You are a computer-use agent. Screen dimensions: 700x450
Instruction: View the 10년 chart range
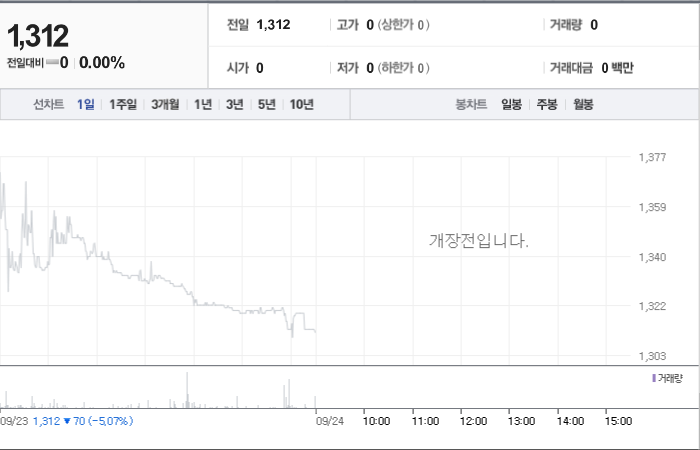click(x=302, y=104)
